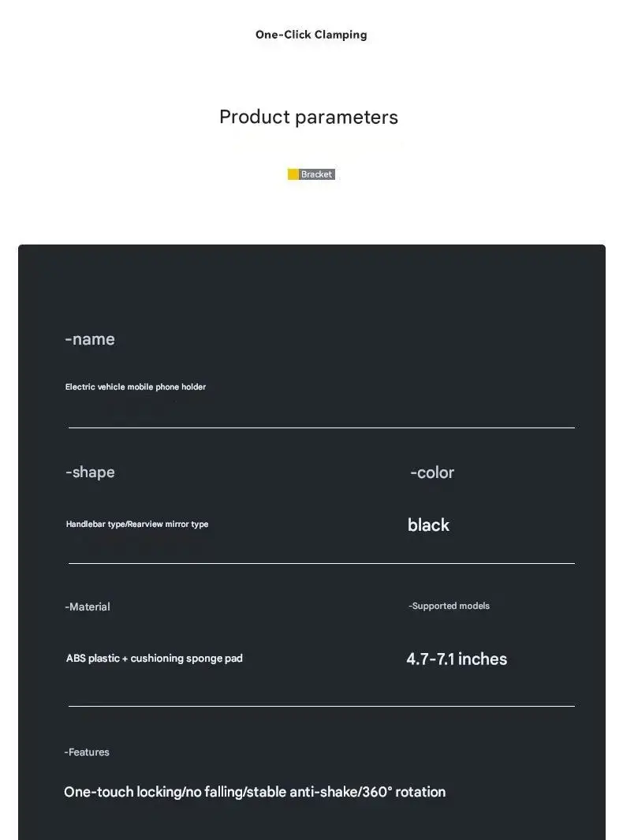Click Handlebar type/Rearview mirror type text

tap(137, 525)
